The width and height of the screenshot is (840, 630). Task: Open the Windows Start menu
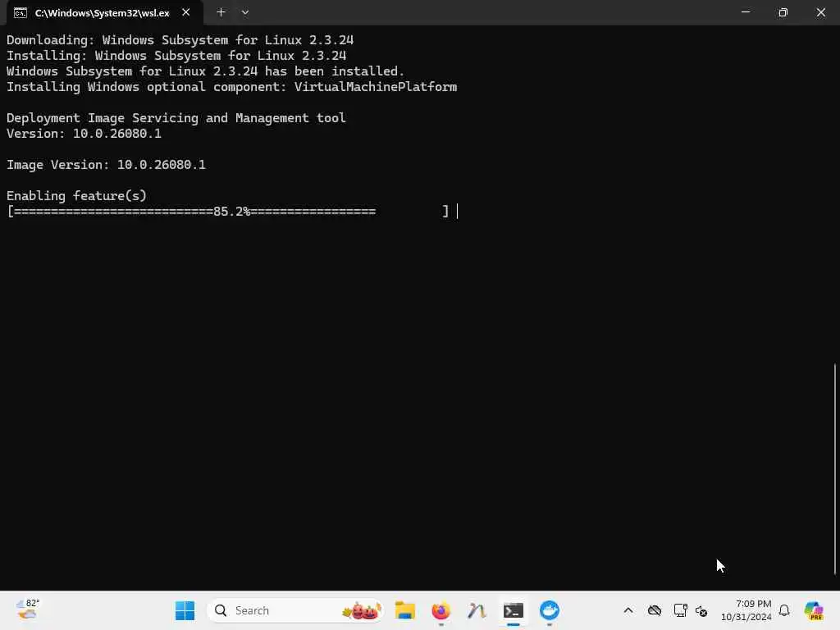pos(185,610)
